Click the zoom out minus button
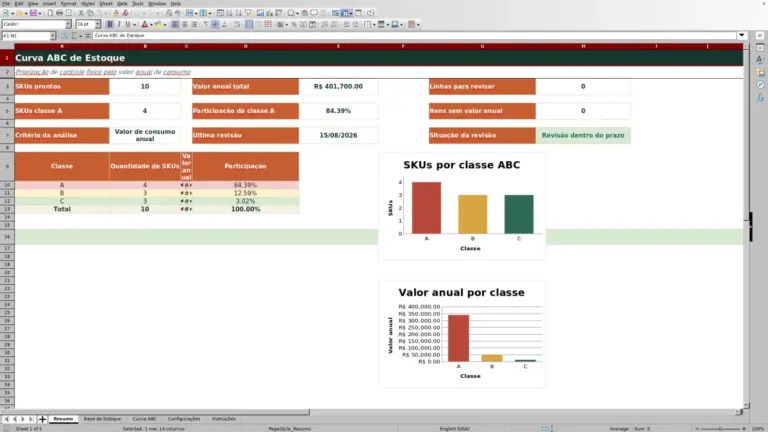 tap(697, 429)
